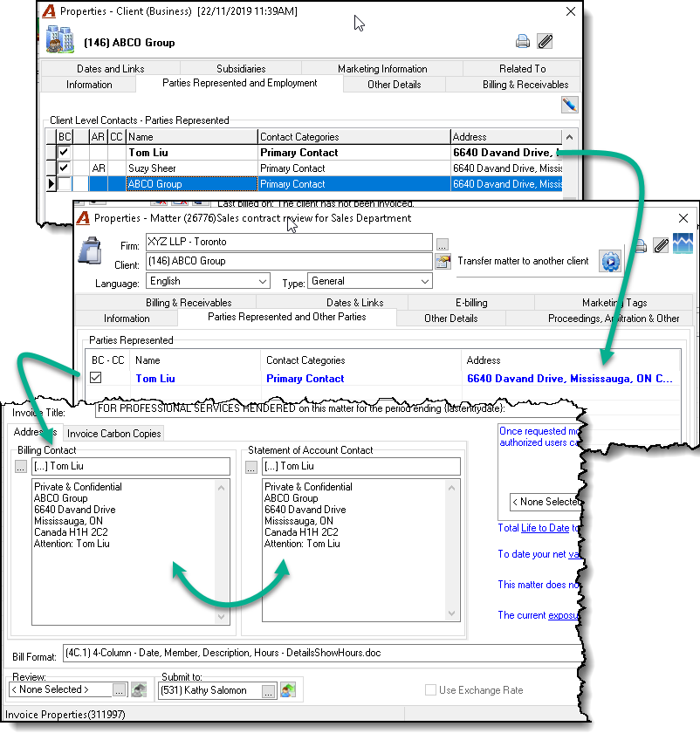The width and height of the screenshot is (700, 740).
Task: Click the Client Level Contacts scrollbar up arrow
Action: [x=569, y=137]
